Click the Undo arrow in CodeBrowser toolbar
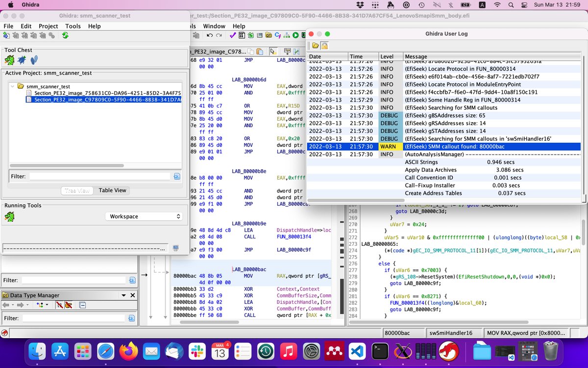The width and height of the screenshot is (588, 368). pos(210,35)
